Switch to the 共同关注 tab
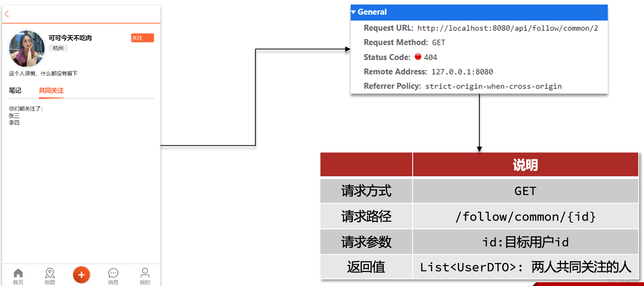This screenshot has height=286, width=644. [x=51, y=91]
